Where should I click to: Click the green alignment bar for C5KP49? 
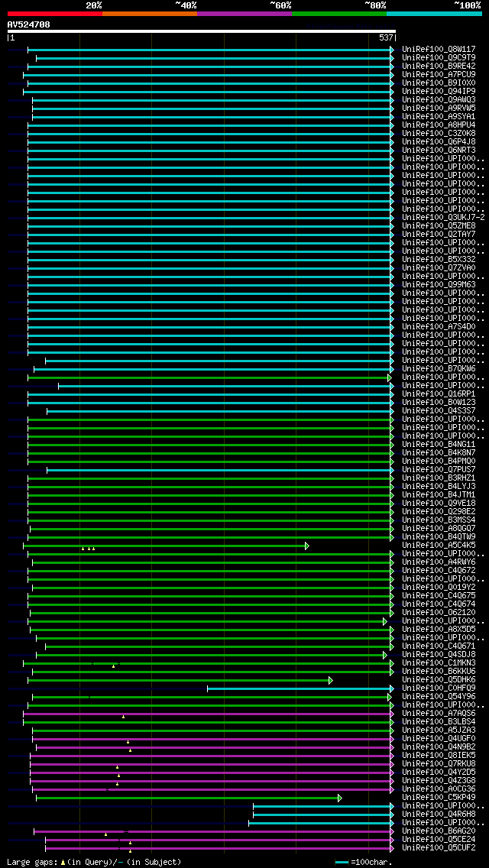tap(188, 798)
